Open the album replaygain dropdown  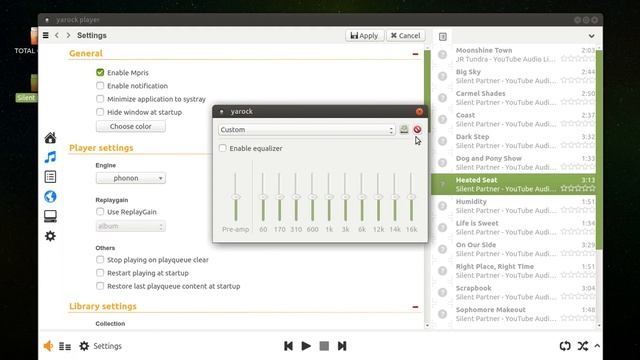point(131,226)
